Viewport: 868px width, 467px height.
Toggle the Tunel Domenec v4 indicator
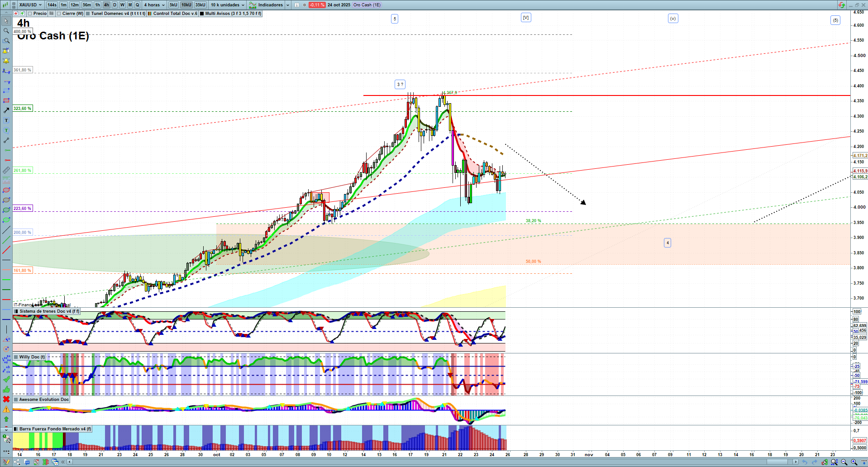88,14
